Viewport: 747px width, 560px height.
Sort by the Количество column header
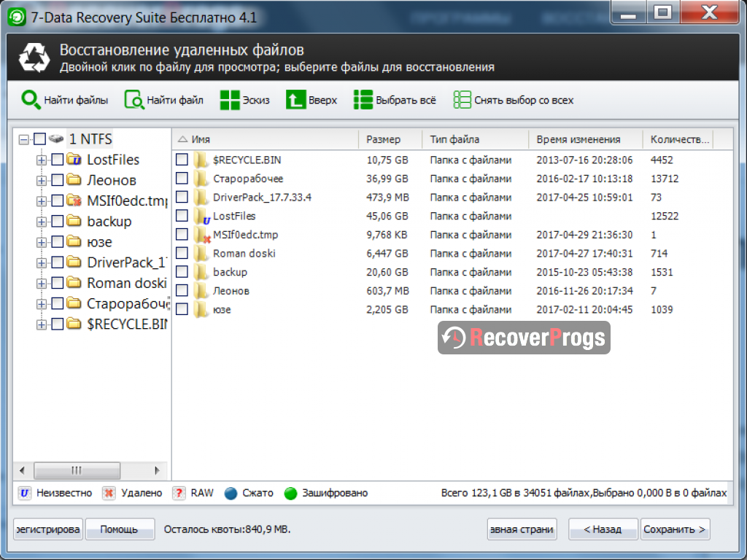(x=678, y=139)
